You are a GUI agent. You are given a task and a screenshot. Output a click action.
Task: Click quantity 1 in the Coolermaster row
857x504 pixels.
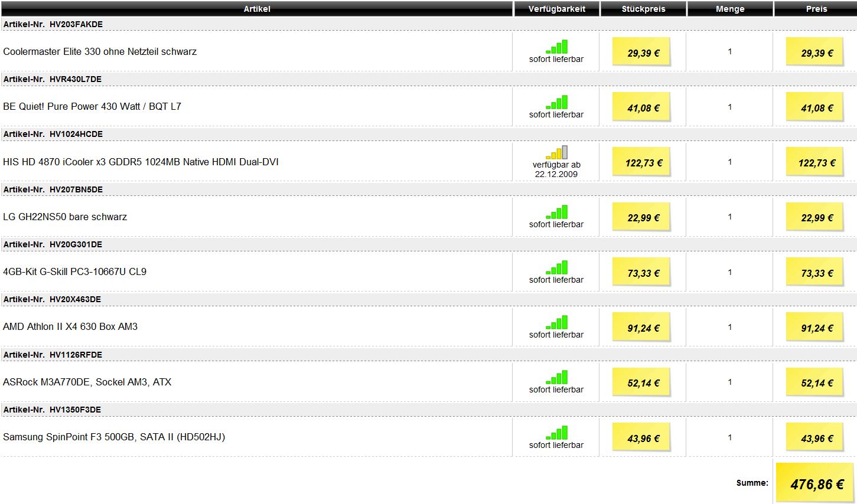click(x=730, y=51)
